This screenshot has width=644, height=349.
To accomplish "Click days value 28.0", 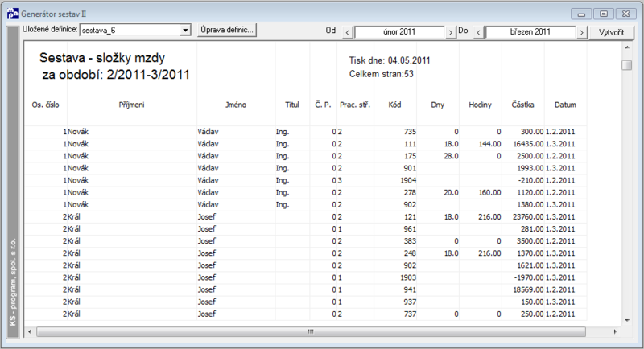I will tap(451, 156).
